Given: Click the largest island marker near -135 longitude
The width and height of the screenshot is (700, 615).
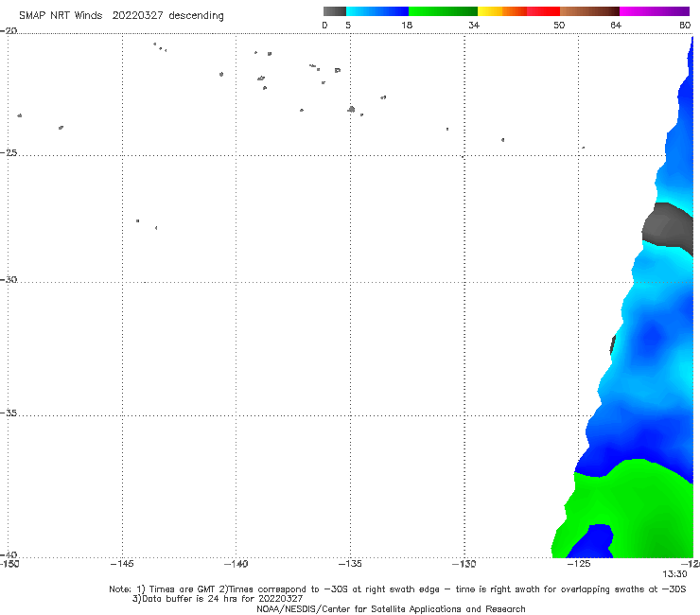Looking at the screenshot, I should (x=351, y=109).
